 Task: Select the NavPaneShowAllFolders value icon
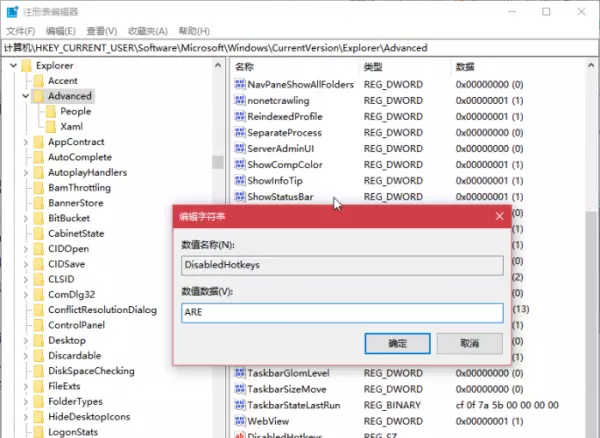pyautogui.click(x=240, y=84)
